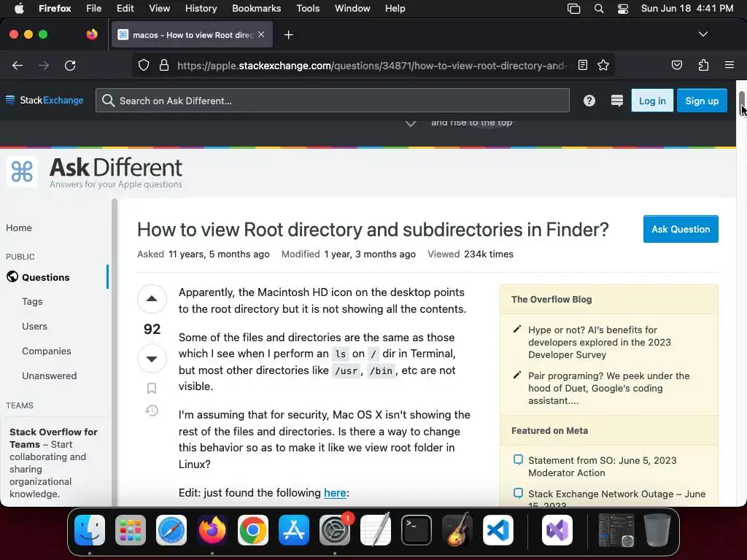Open the tracking protection shield icon
This screenshot has width=747, height=560.
coord(144,65)
